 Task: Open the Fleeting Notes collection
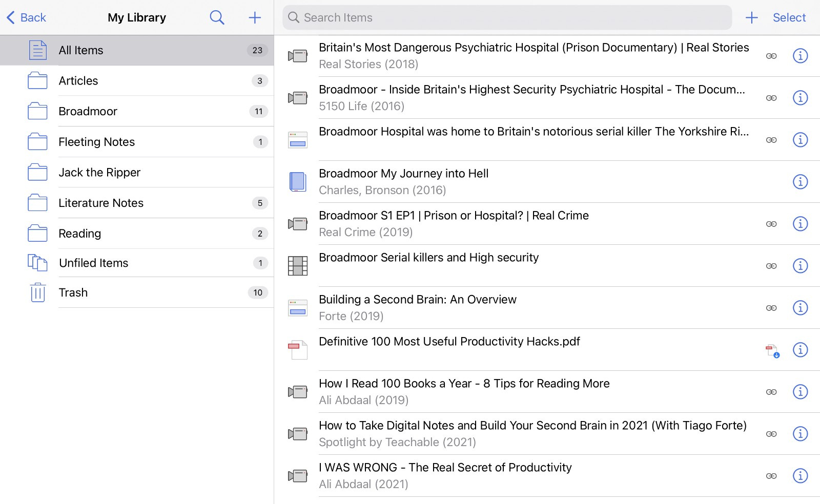point(137,142)
